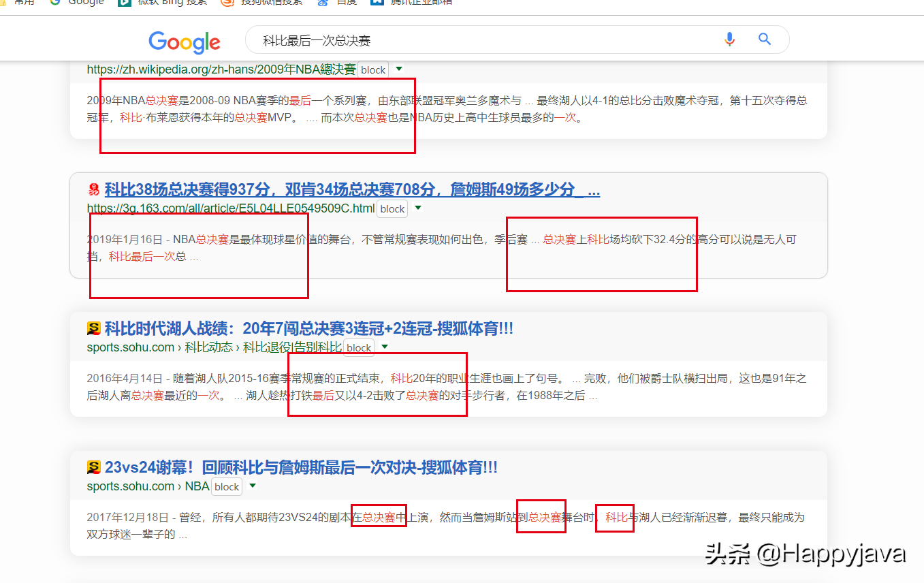Click the date 2017年12月18日 in the snippet

128,518
